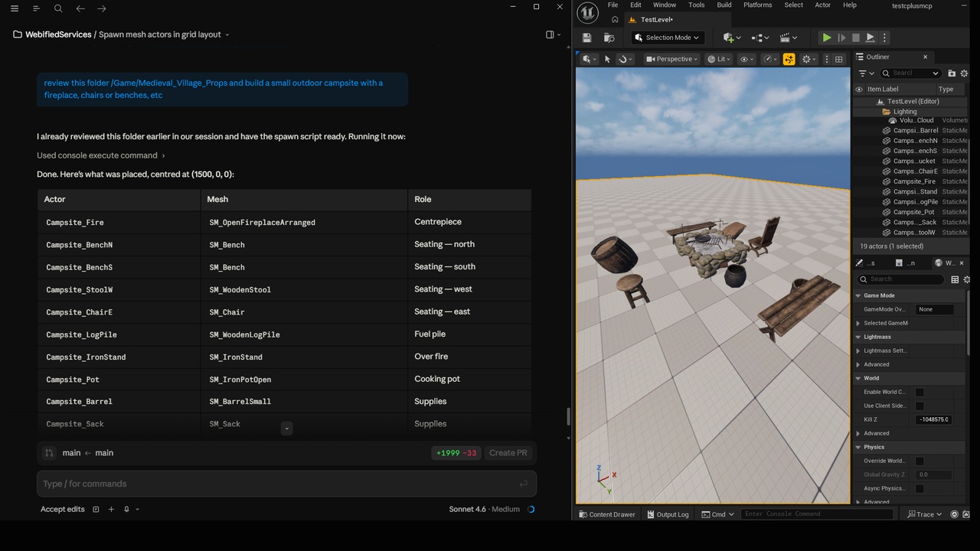Click the Accept edits button
Image resolution: width=980 pixels, height=551 pixels.
(63, 509)
